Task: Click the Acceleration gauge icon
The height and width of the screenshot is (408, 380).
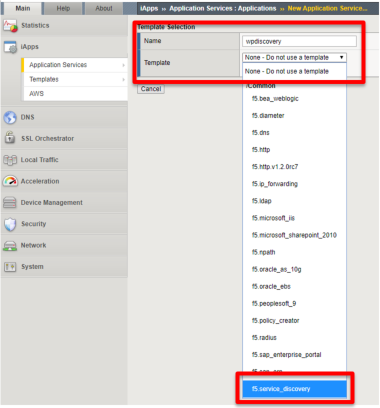Action: pyautogui.click(x=10, y=181)
